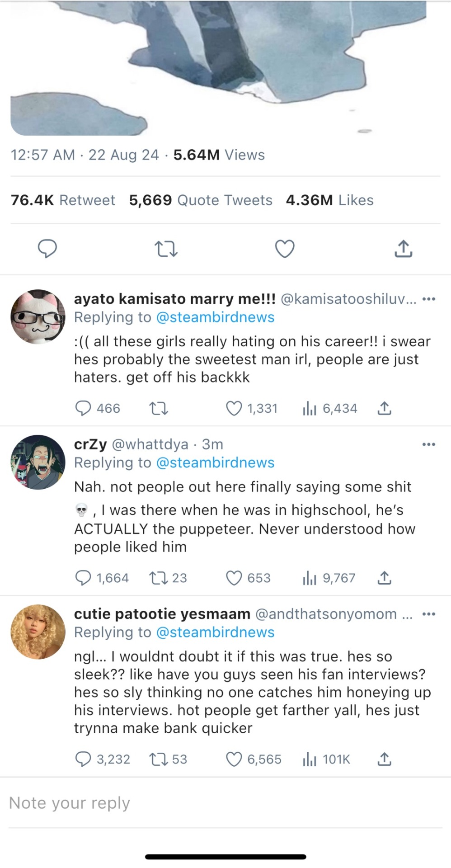Image resolution: width=451 pixels, height=868 pixels.
Task: Like crZy's reply
Action: [234, 578]
